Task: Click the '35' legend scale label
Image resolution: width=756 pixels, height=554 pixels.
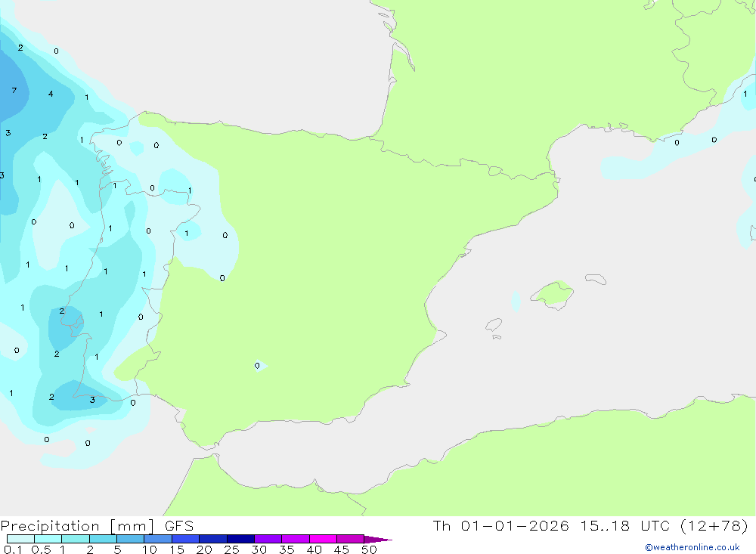Action: click(287, 549)
